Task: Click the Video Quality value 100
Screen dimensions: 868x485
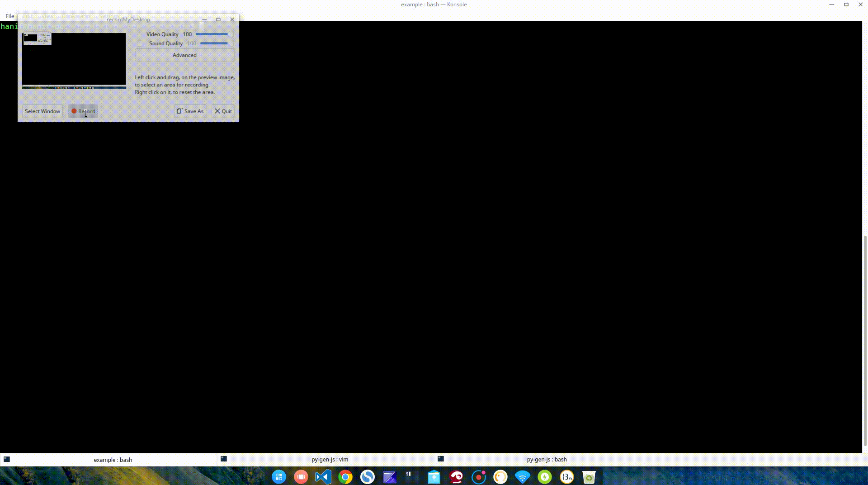Action: 187,34
